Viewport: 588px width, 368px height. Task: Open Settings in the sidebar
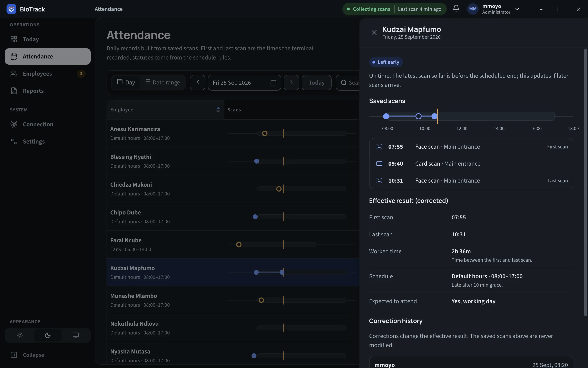pos(48,141)
